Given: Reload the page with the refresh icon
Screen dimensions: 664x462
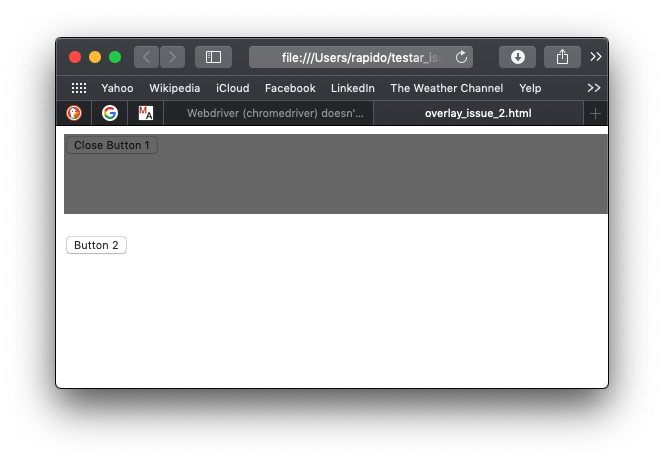Looking at the screenshot, I should (461, 57).
